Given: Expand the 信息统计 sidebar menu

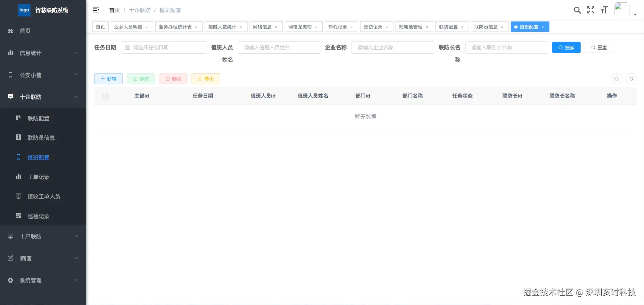Looking at the screenshot, I should click(43, 53).
